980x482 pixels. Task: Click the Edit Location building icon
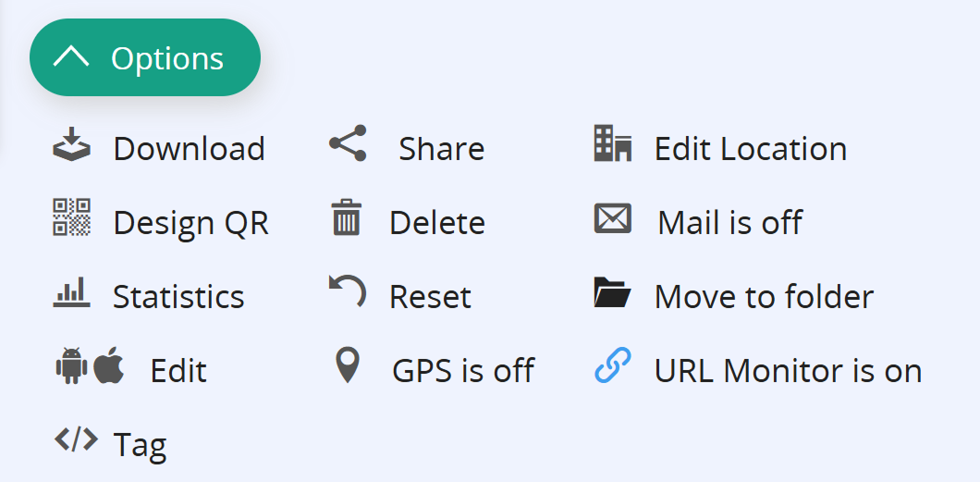click(x=612, y=144)
